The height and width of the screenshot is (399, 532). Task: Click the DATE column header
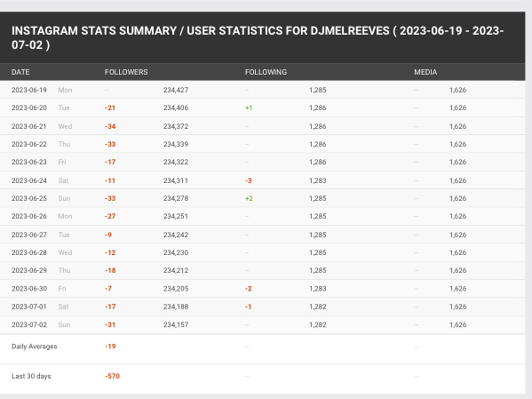click(x=20, y=72)
